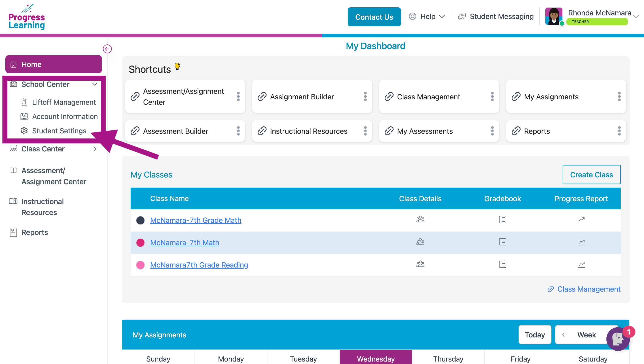Open Gradebook for McNamara-7th Math
Viewport: 644px width, 364px height.
(x=502, y=242)
